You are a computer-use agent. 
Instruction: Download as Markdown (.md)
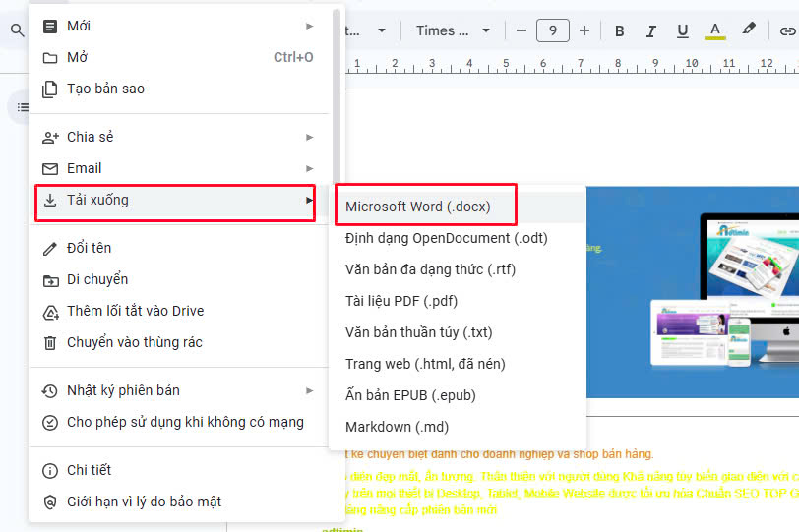458,428
